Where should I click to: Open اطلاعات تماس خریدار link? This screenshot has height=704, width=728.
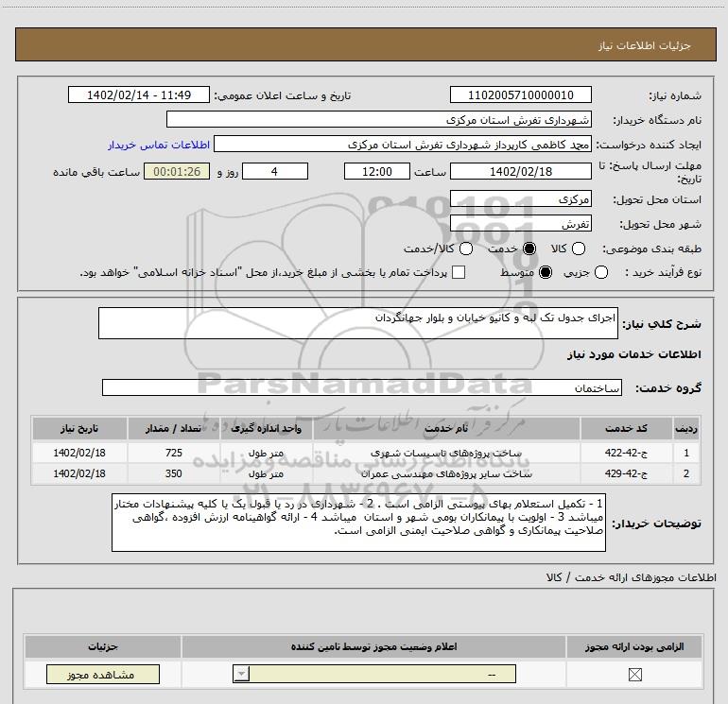[159, 145]
